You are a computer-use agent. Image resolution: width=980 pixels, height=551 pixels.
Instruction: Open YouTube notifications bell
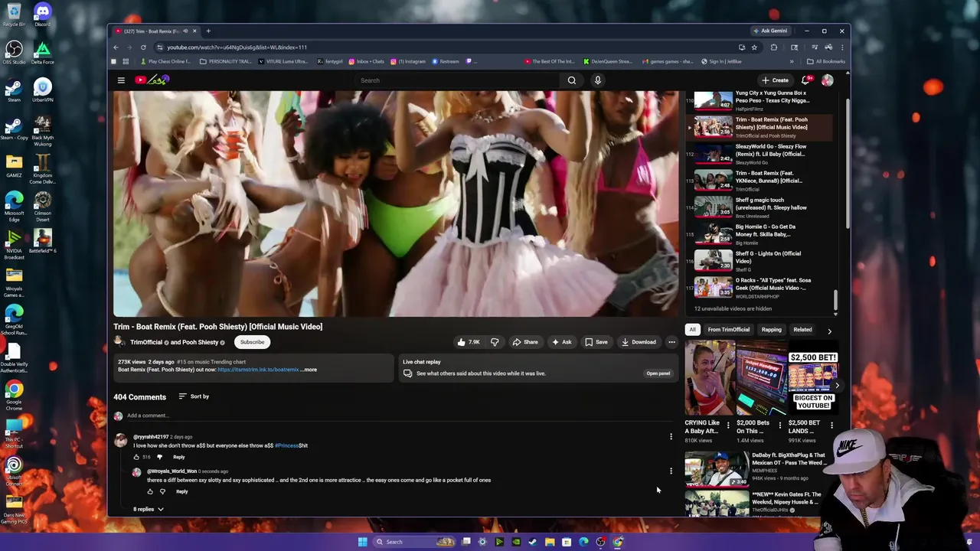click(805, 80)
